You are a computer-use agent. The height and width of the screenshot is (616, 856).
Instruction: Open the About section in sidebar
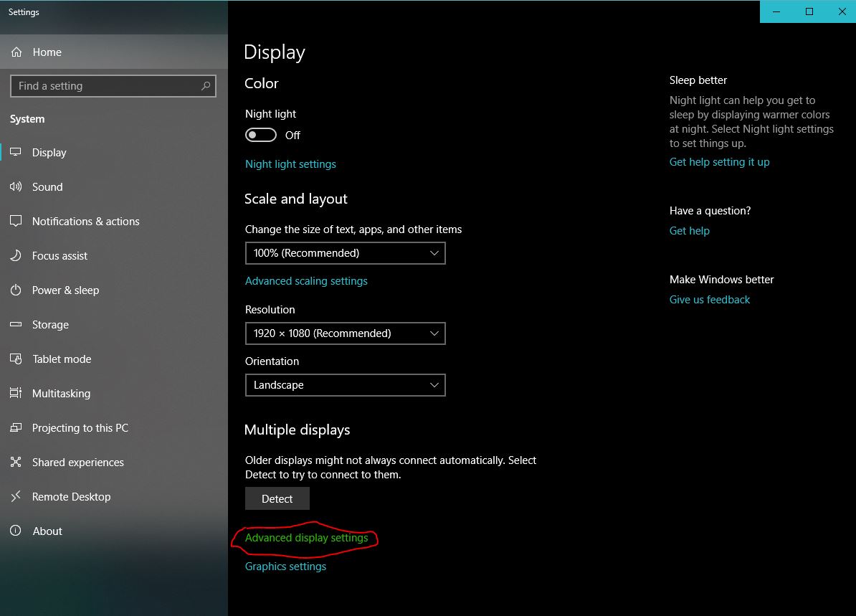(x=47, y=531)
